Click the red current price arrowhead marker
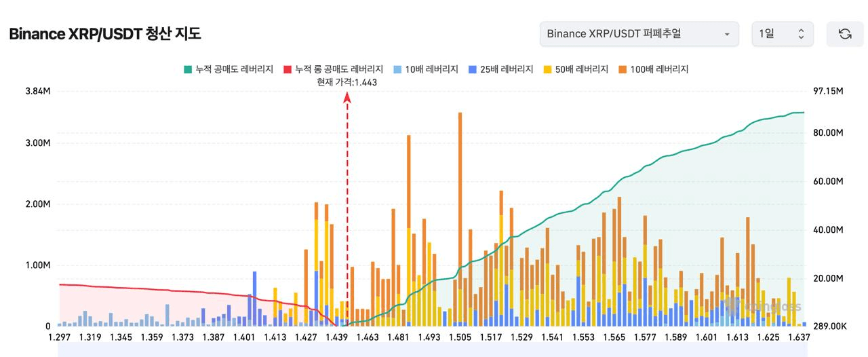The height and width of the screenshot is (357, 868). [x=347, y=97]
